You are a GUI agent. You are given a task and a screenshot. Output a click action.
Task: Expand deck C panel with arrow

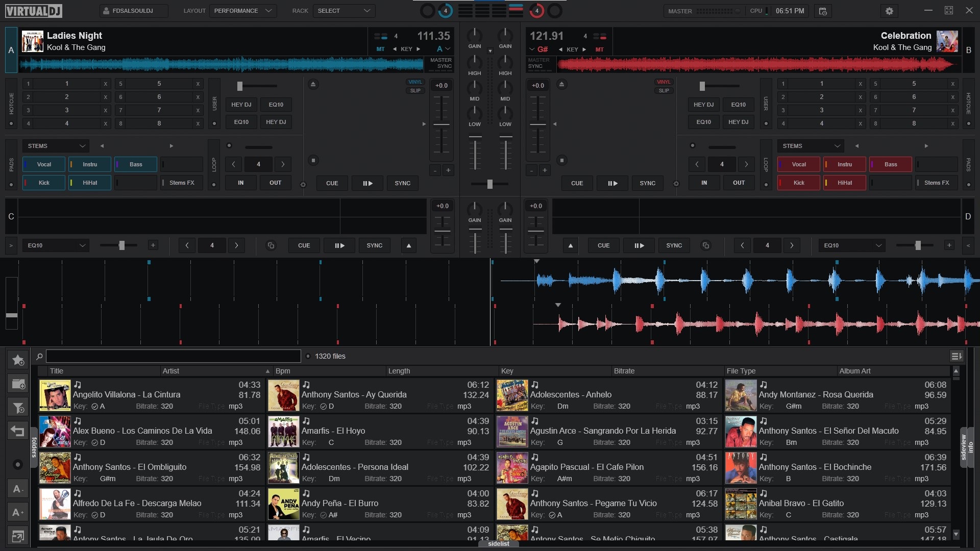pyautogui.click(x=11, y=245)
